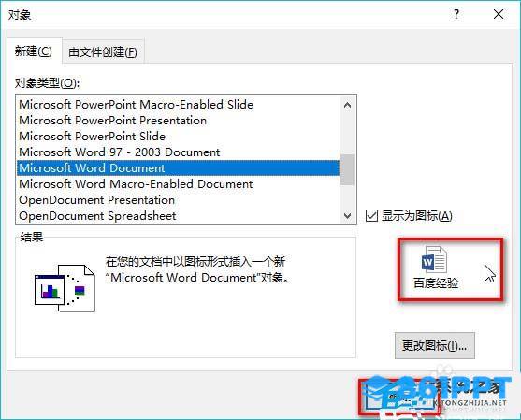
Task: Toggle the 显示为图标 checkbox
Action: tap(371, 216)
